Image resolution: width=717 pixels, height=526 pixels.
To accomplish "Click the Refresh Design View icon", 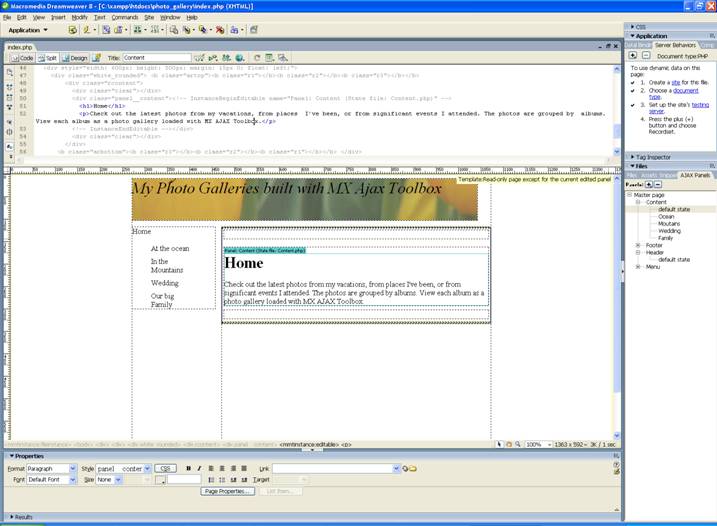I will [x=256, y=58].
